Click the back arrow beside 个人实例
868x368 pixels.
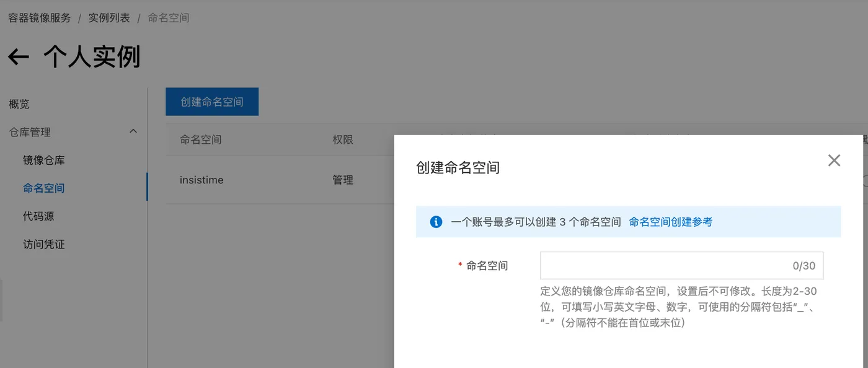click(19, 58)
